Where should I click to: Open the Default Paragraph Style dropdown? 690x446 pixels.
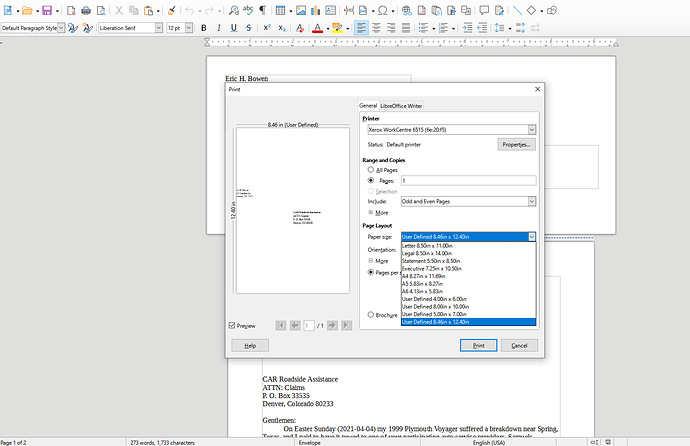tap(61, 28)
